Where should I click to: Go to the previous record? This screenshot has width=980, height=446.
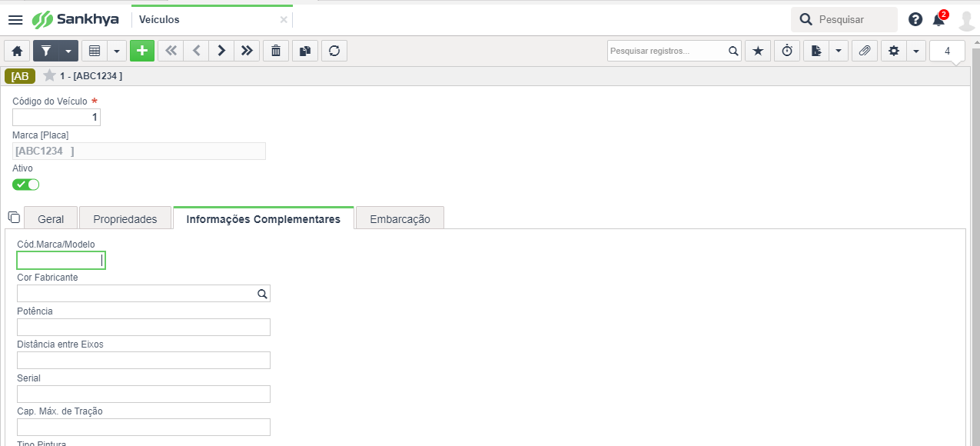point(196,51)
